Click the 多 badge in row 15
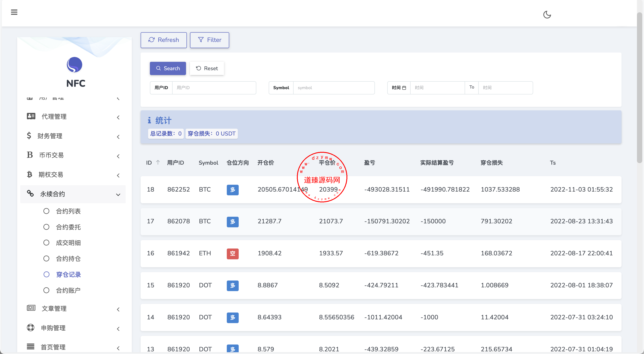This screenshot has height=354, width=644. (233, 285)
